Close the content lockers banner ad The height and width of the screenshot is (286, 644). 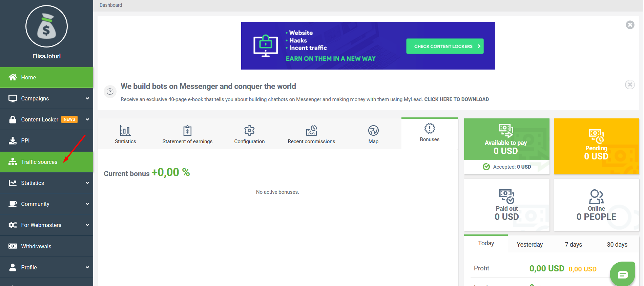[630, 25]
